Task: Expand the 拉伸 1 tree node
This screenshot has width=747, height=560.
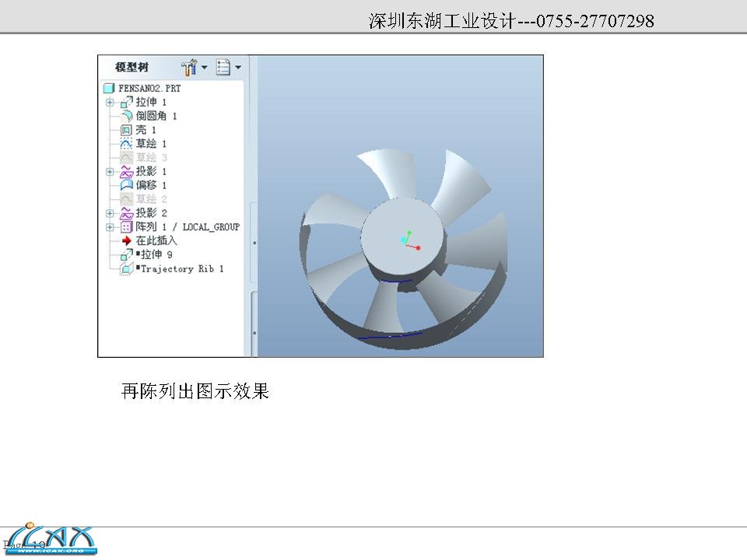Action: coord(110,103)
